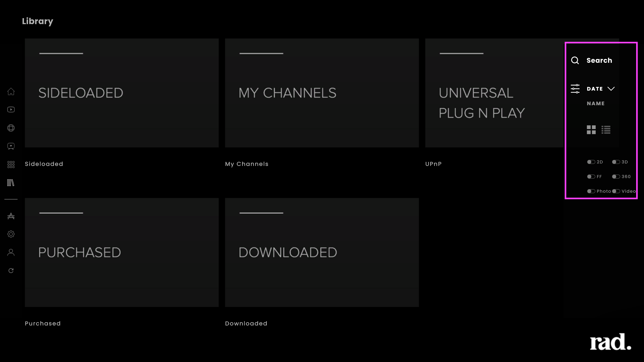The height and width of the screenshot is (362, 644).
Task: Open the SIDELOADED folder tile
Action: coord(122,93)
